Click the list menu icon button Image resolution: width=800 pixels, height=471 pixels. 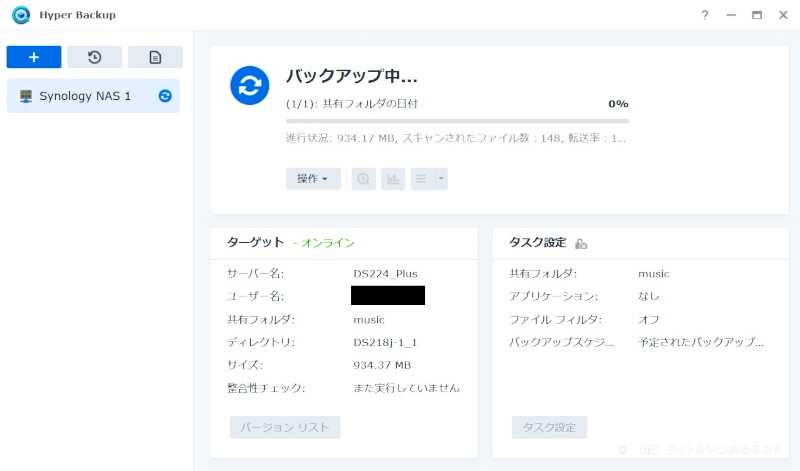click(x=421, y=179)
